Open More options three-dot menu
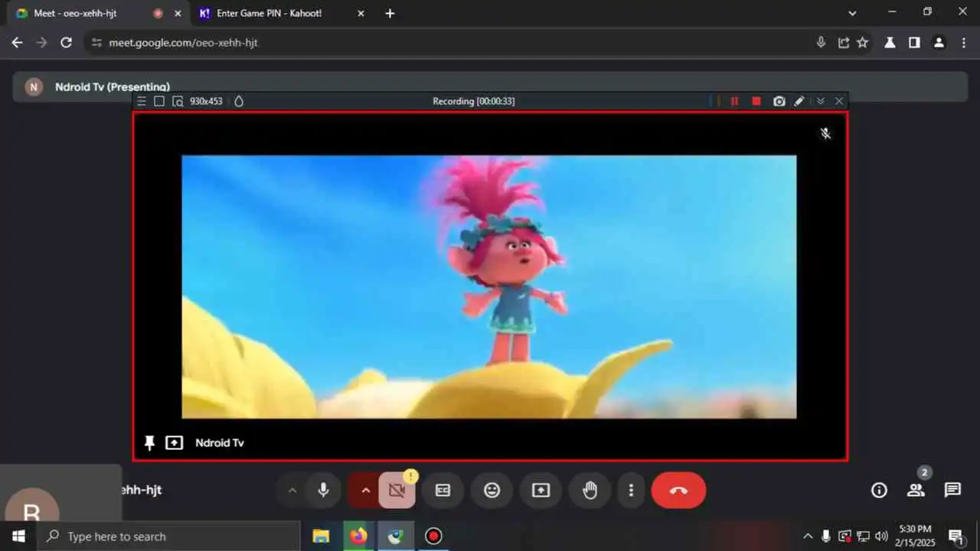Image resolution: width=980 pixels, height=551 pixels. pyautogui.click(x=631, y=491)
